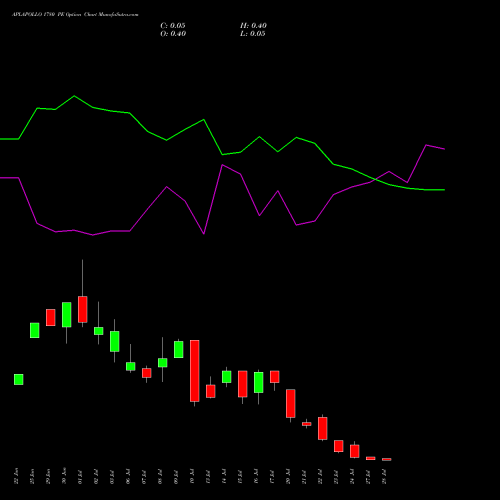Image resolution: width=500 pixels, height=500 pixels.
Task: Click the open value O: 0.40
Action: click(173, 34)
